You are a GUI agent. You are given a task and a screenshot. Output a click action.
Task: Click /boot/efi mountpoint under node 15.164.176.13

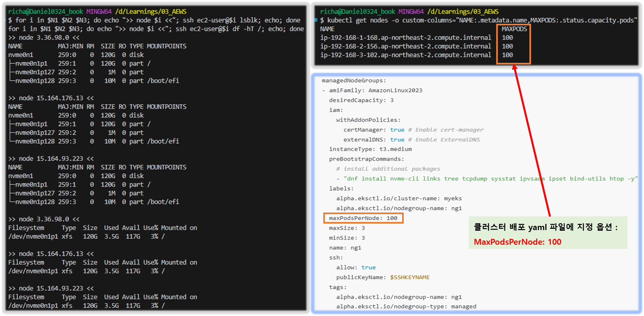pyautogui.click(x=163, y=141)
